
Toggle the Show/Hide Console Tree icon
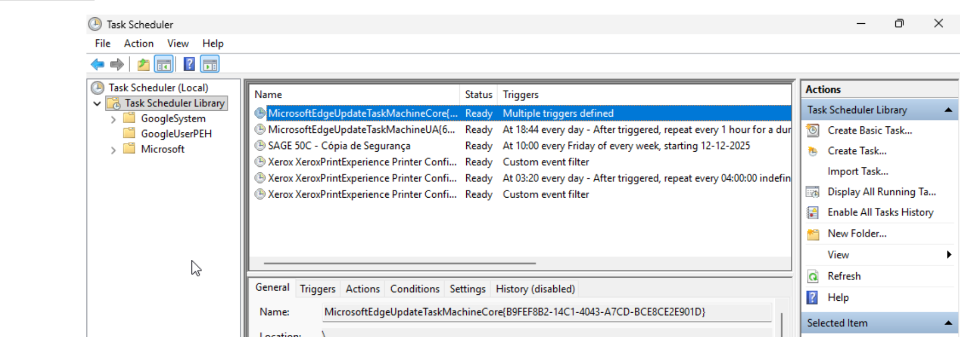(164, 65)
